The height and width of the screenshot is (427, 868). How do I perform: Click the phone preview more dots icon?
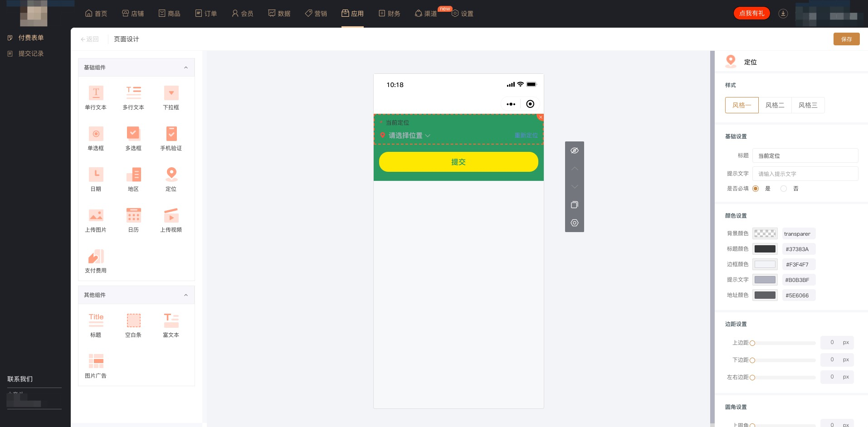click(511, 104)
